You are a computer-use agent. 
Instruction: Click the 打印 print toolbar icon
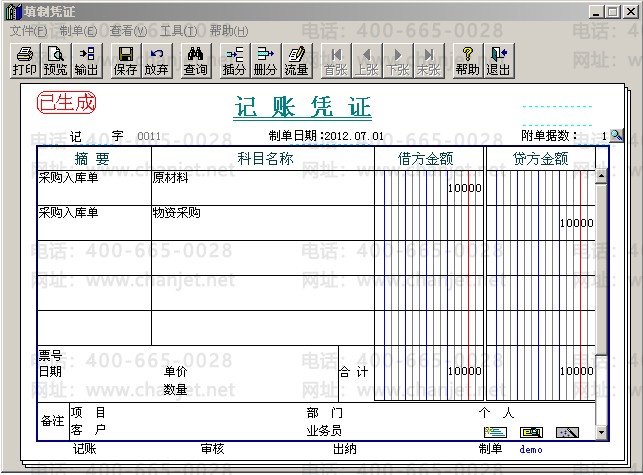(x=25, y=61)
